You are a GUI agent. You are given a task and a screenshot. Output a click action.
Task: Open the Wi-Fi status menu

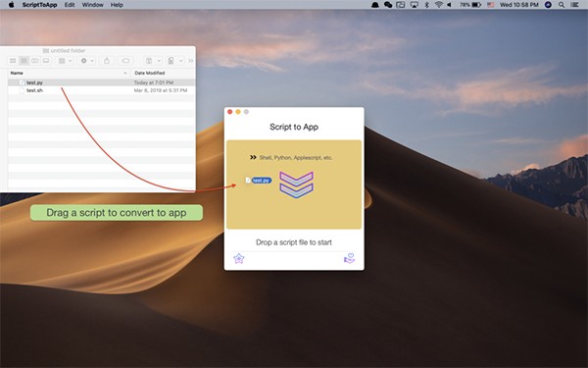pos(438,5)
